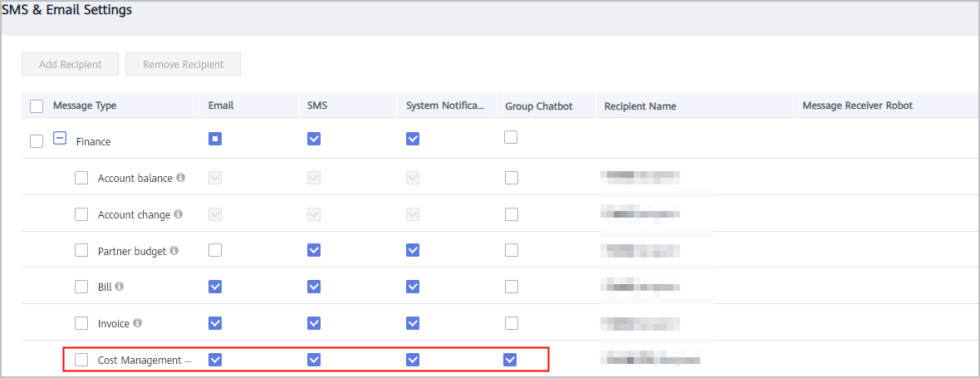
Task: Click info icon next to Account balance
Action: click(180, 178)
